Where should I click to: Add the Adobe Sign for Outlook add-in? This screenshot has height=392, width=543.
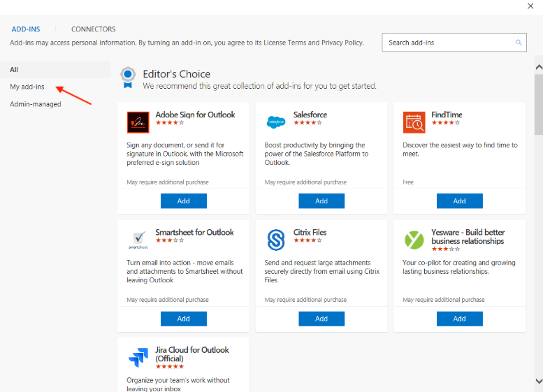coord(184,201)
